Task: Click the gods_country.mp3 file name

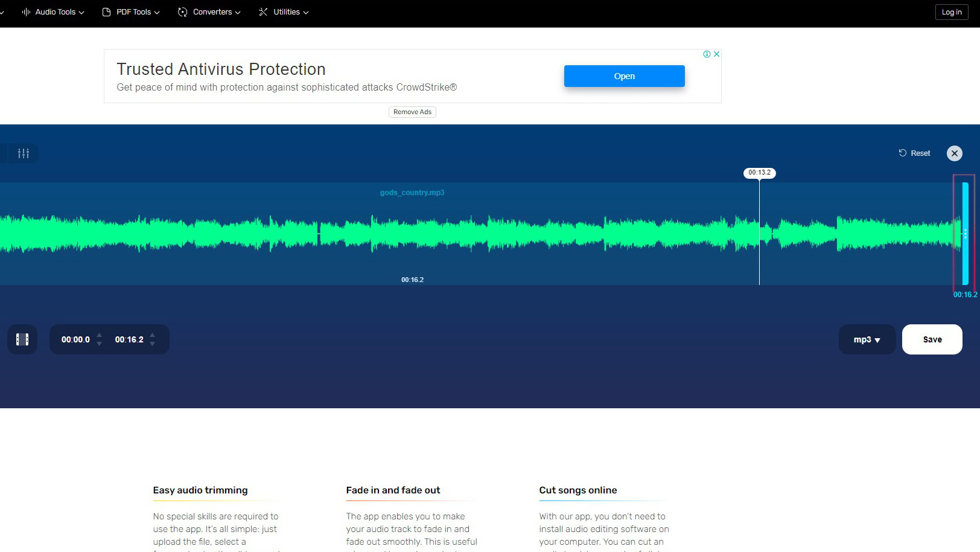Action: (x=412, y=193)
